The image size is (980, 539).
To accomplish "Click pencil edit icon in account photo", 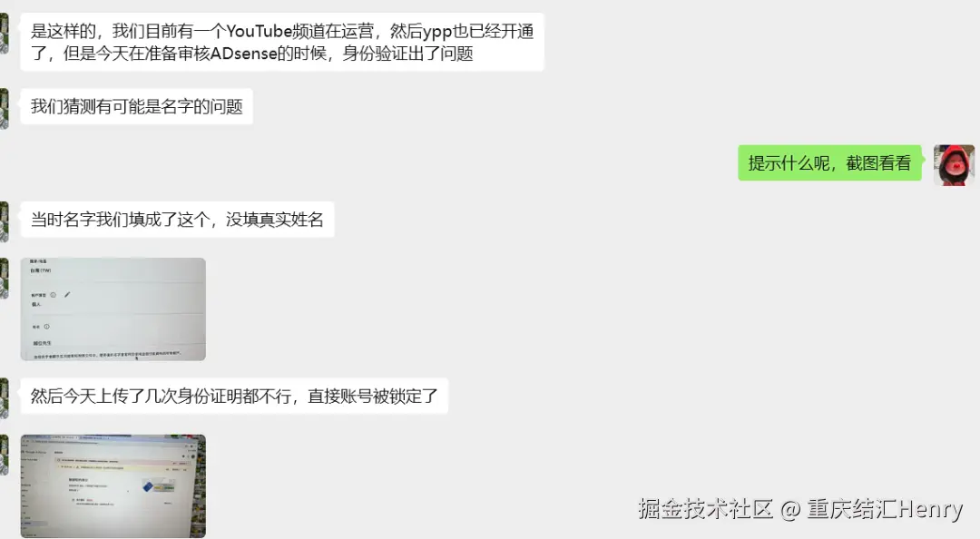I will pyautogui.click(x=67, y=295).
